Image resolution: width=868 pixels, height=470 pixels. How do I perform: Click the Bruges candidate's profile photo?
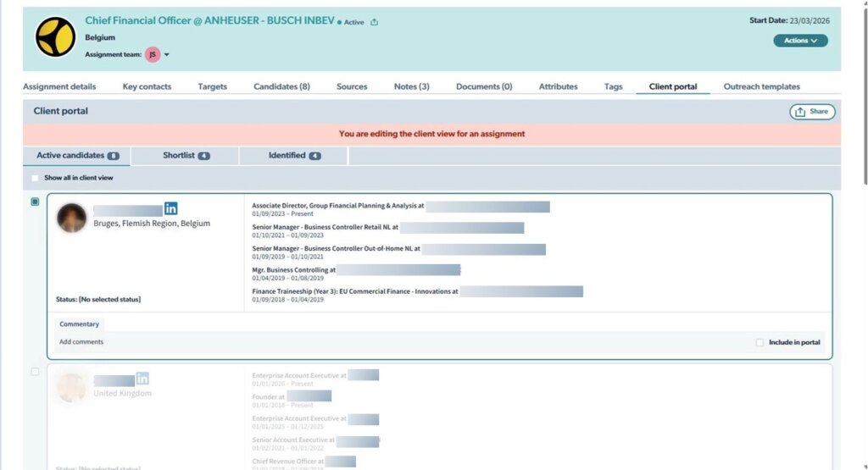pyautogui.click(x=71, y=218)
